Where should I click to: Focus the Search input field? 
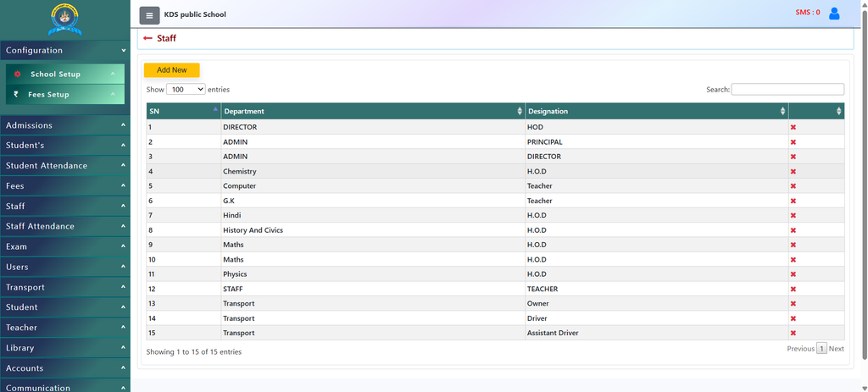point(787,89)
